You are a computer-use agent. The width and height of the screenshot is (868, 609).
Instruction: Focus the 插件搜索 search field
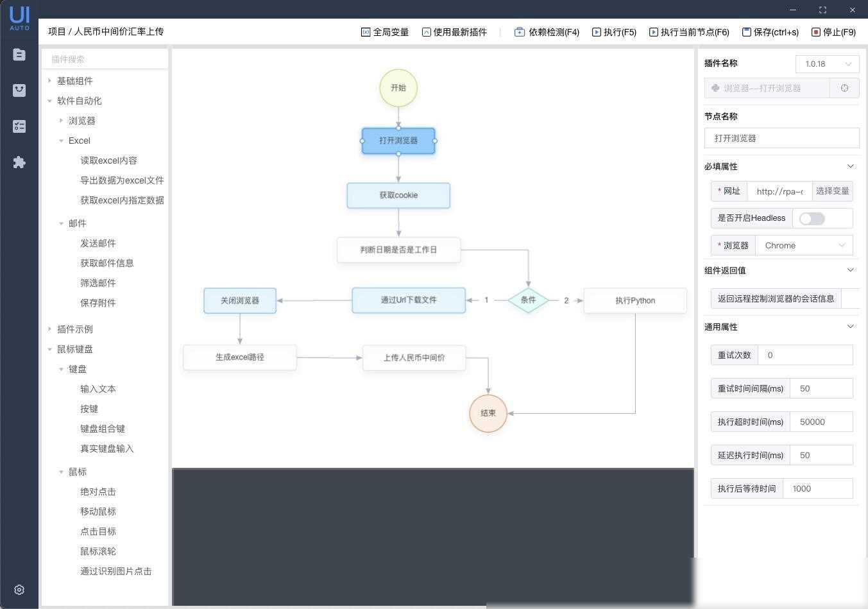pos(105,59)
